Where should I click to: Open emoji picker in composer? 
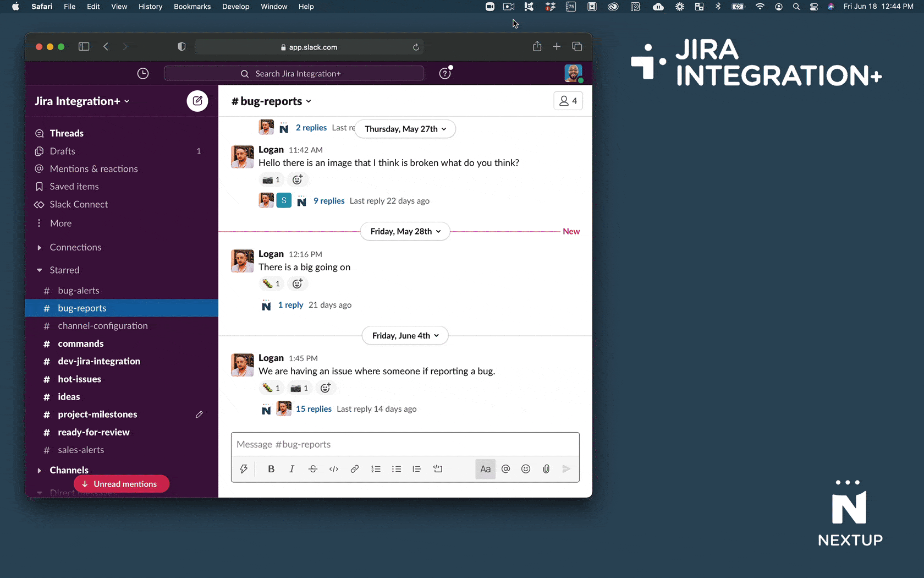[x=526, y=469]
